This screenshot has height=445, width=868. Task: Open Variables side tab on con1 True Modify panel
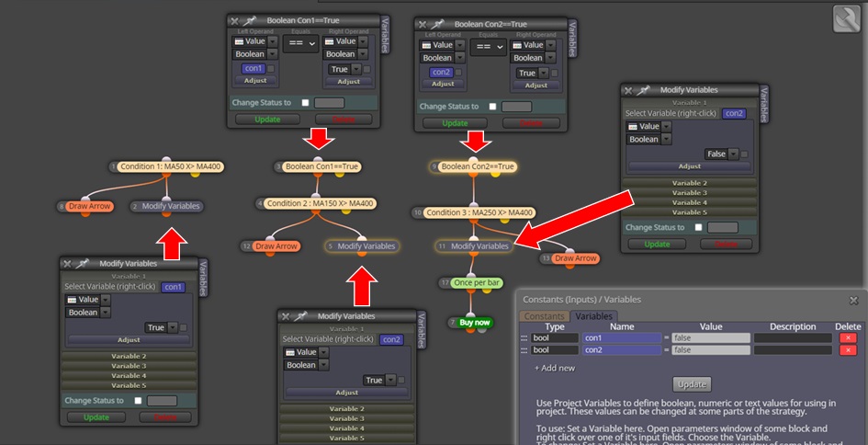(x=203, y=279)
